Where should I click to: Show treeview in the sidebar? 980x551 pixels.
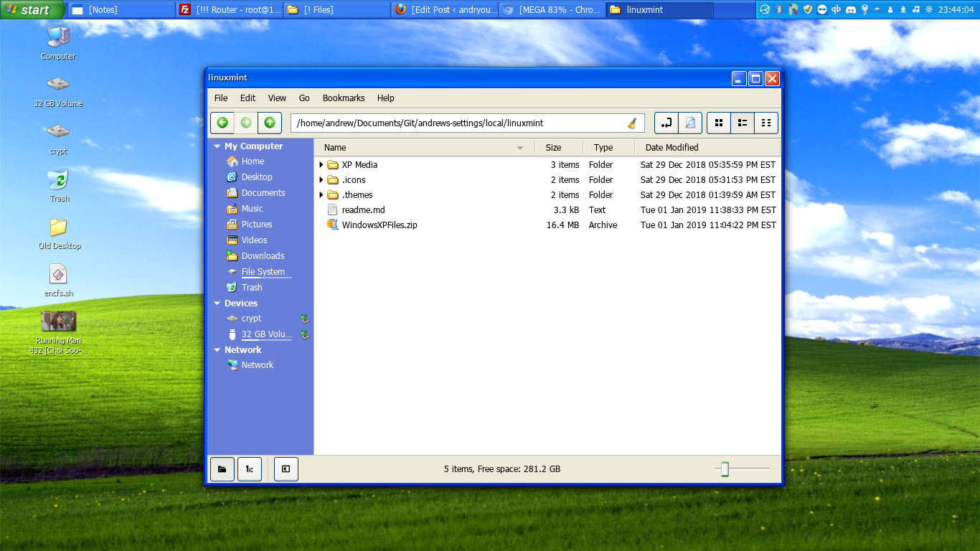[x=250, y=469]
